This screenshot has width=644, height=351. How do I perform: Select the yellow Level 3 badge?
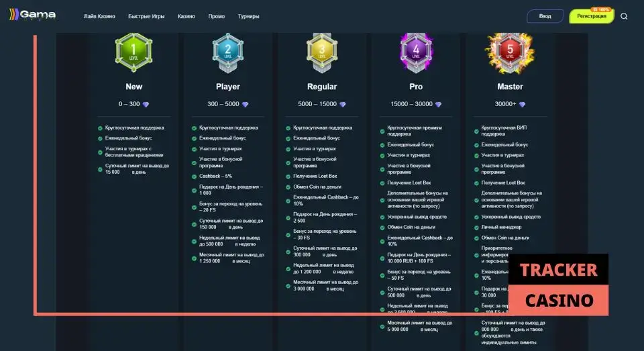[x=322, y=50]
